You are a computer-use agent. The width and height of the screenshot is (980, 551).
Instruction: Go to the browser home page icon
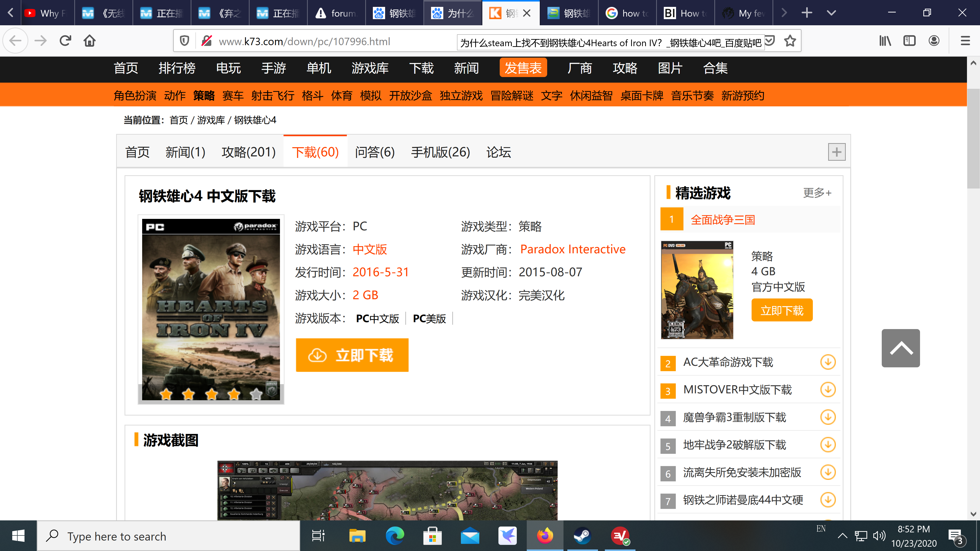pos(89,41)
